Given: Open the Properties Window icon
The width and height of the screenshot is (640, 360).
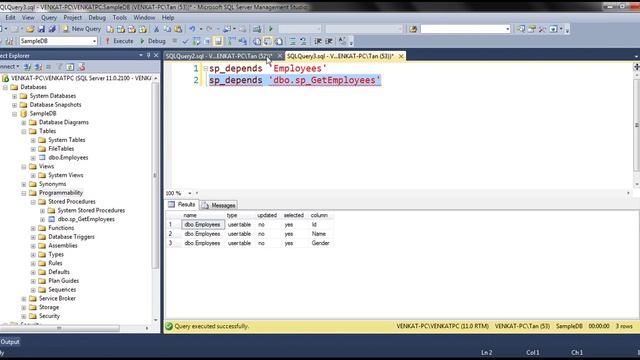Looking at the screenshot, I should [532, 29].
